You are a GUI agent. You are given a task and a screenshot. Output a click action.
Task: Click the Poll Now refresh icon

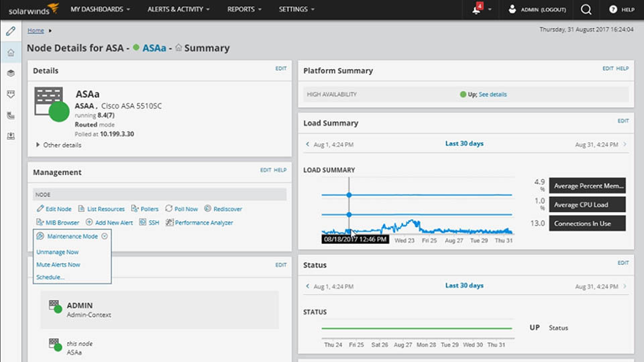point(169,208)
